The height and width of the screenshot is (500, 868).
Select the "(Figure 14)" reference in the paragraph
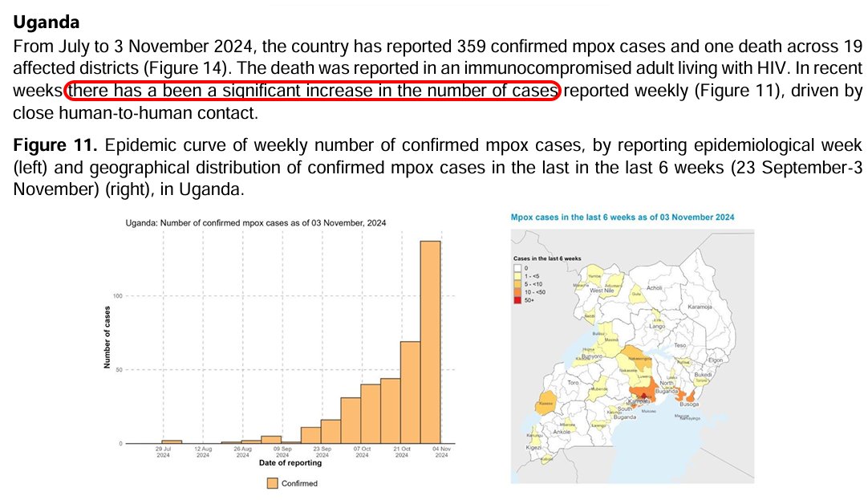tap(185, 68)
